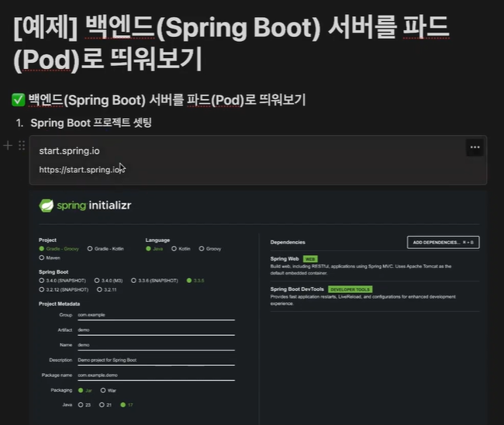This screenshot has width=504, height=425.
Task: Click the Package name input field
Action: click(x=156, y=376)
